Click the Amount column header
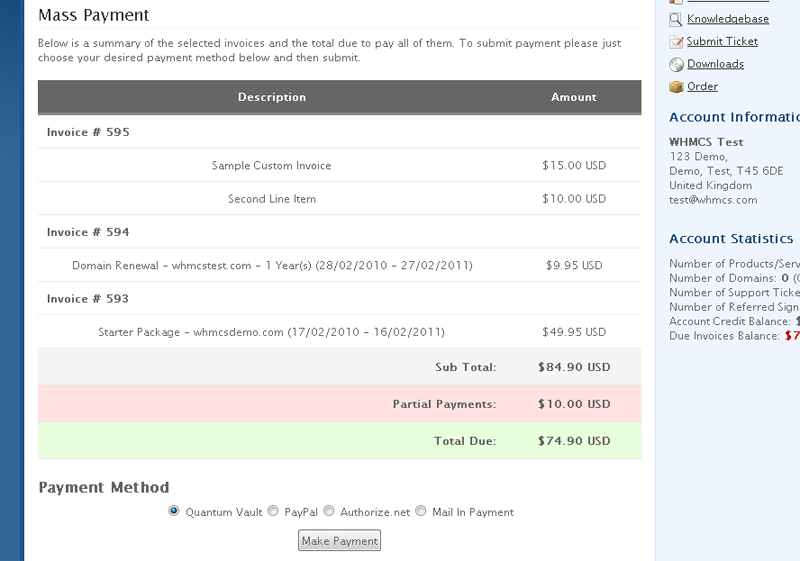This screenshot has height=561, width=800. [x=573, y=97]
